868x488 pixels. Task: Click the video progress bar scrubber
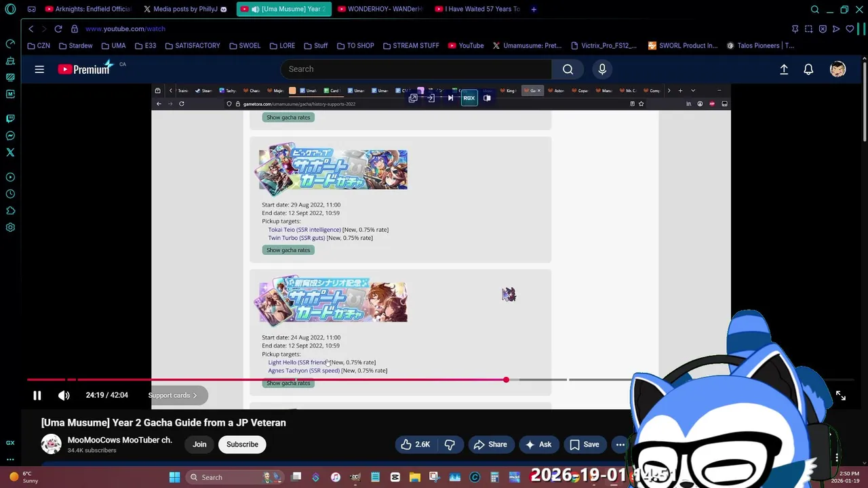tap(506, 380)
